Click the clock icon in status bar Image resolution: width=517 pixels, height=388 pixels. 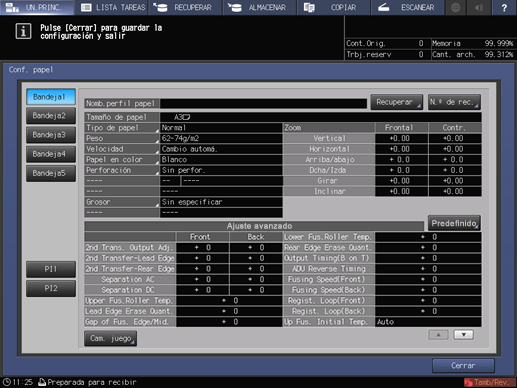click(x=7, y=382)
